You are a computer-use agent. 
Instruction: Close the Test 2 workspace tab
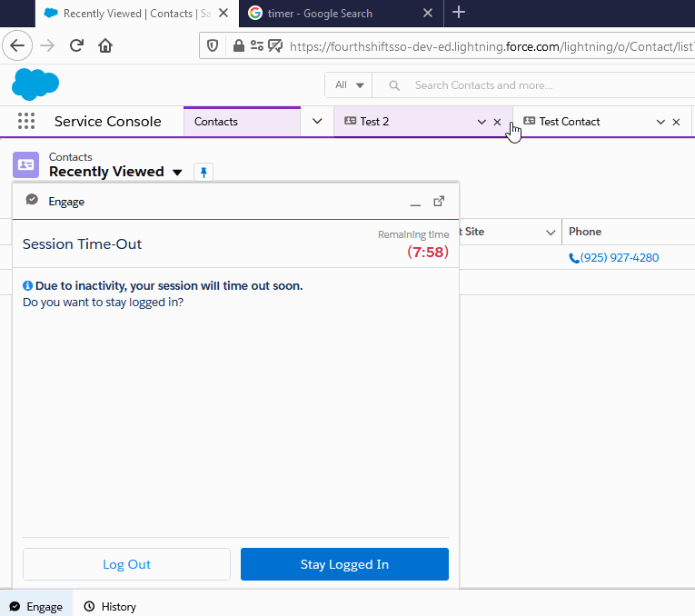(x=497, y=122)
